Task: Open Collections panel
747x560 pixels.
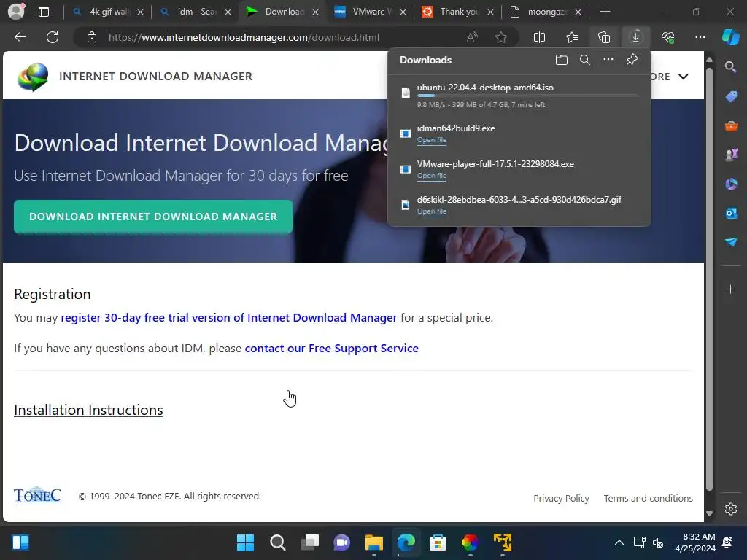Action: click(x=603, y=37)
